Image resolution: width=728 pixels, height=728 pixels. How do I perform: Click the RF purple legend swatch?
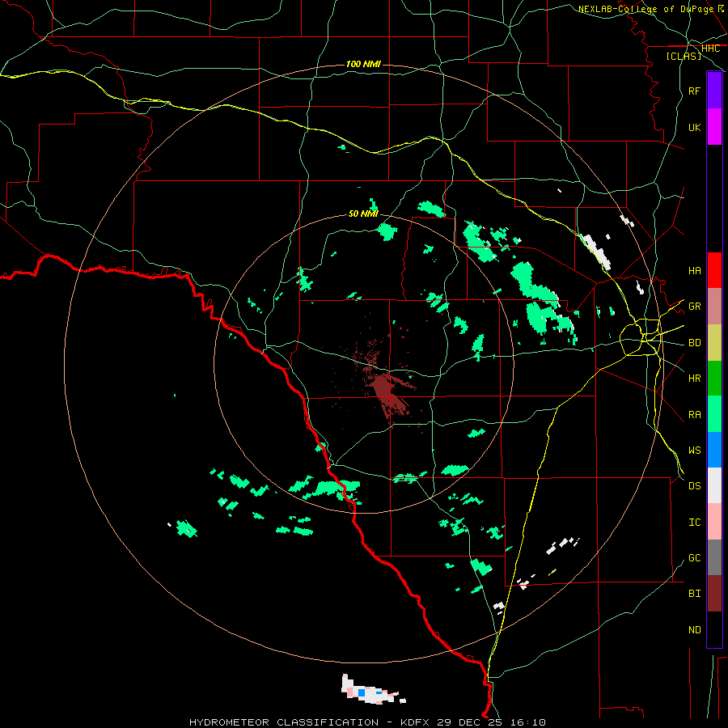click(714, 91)
